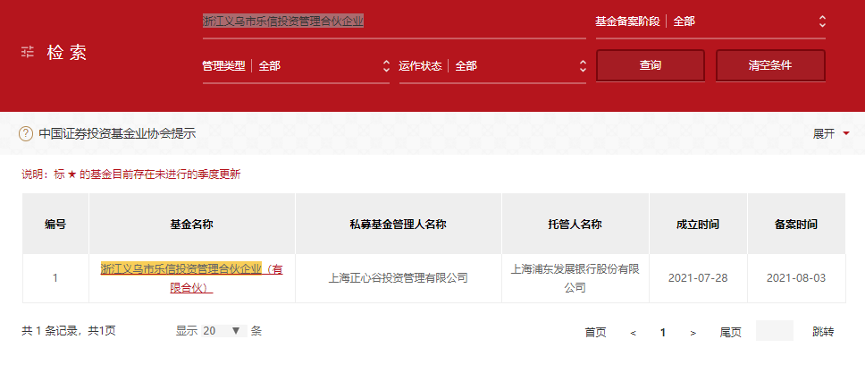Click the next page arrow

click(x=693, y=333)
